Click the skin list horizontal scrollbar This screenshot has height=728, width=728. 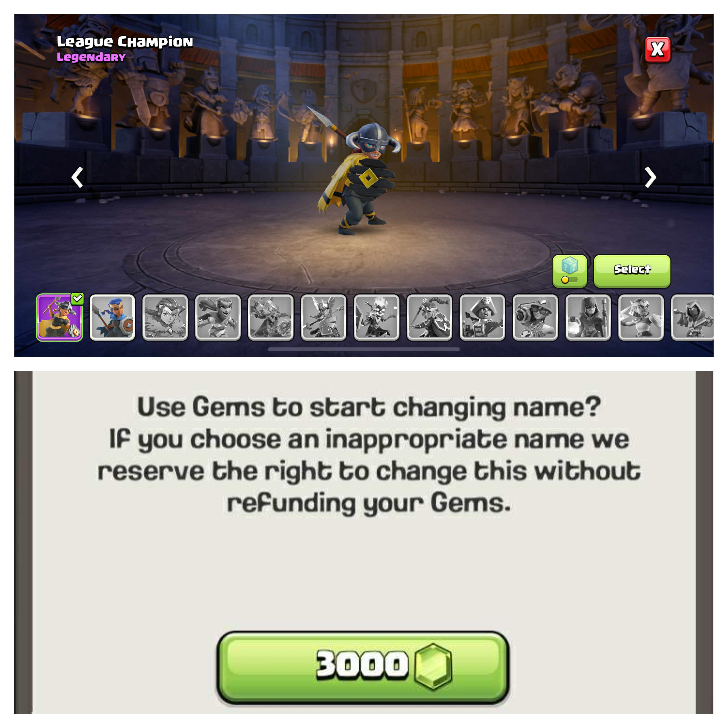click(364, 349)
